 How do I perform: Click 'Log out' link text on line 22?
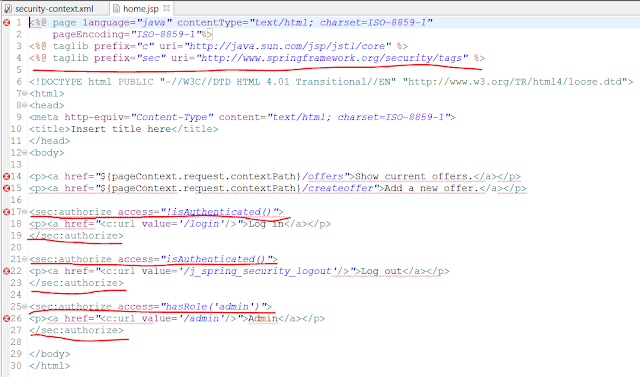(382, 271)
